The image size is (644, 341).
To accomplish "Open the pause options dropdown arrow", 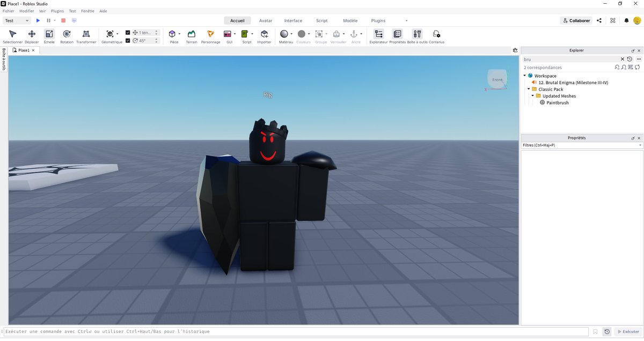I will tap(55, 20).
